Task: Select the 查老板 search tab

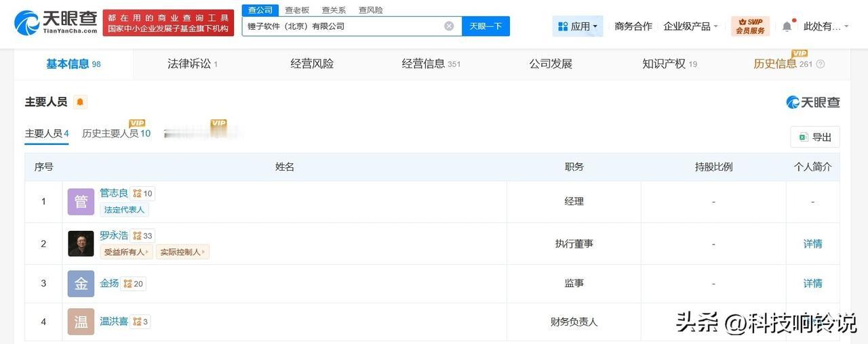Action: coord(297,10)
